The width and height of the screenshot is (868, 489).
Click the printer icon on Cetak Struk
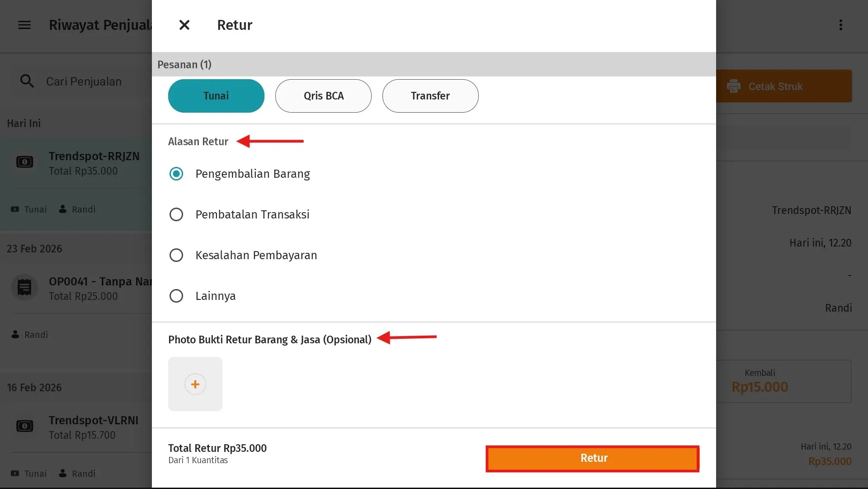[734, 86]
